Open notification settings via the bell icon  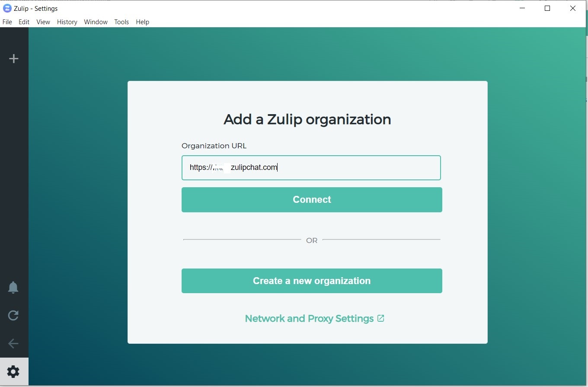(x=13, y=287)
